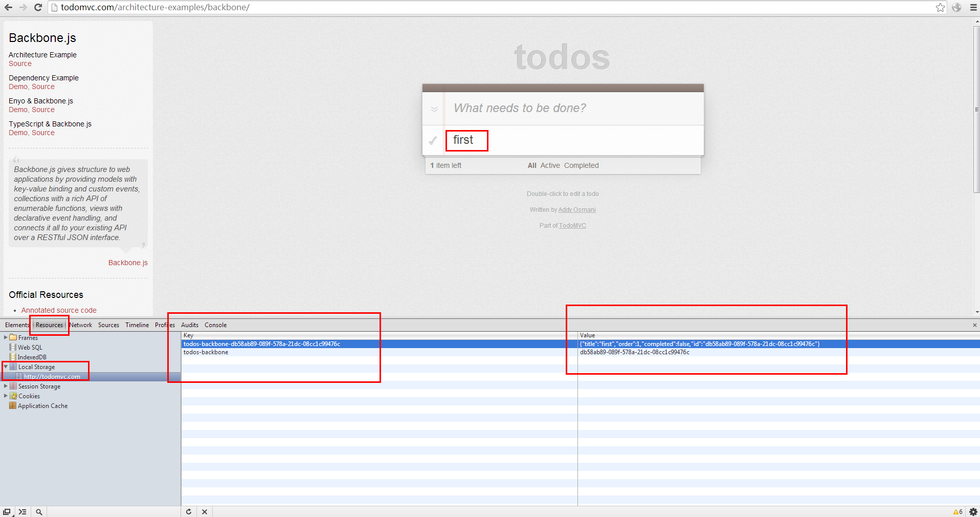Go forward to the next page
Screen dimensions: 980x517
[x=23, y=7]
